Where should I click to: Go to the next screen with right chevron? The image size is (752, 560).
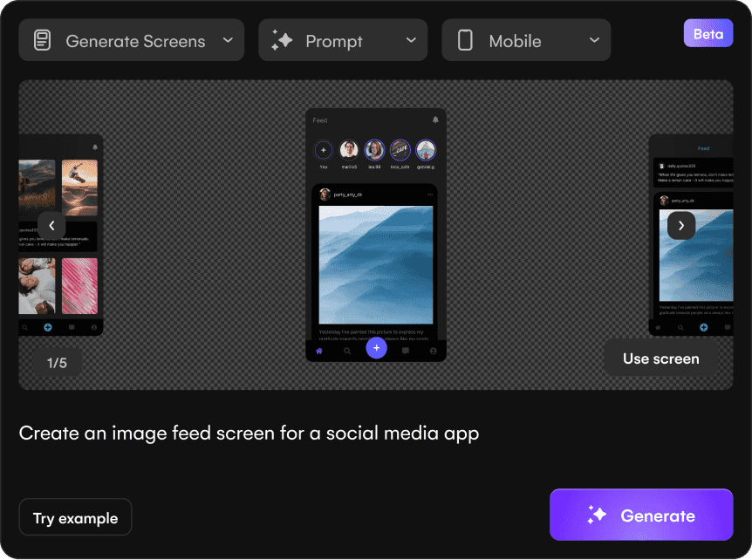click(681, 225)
